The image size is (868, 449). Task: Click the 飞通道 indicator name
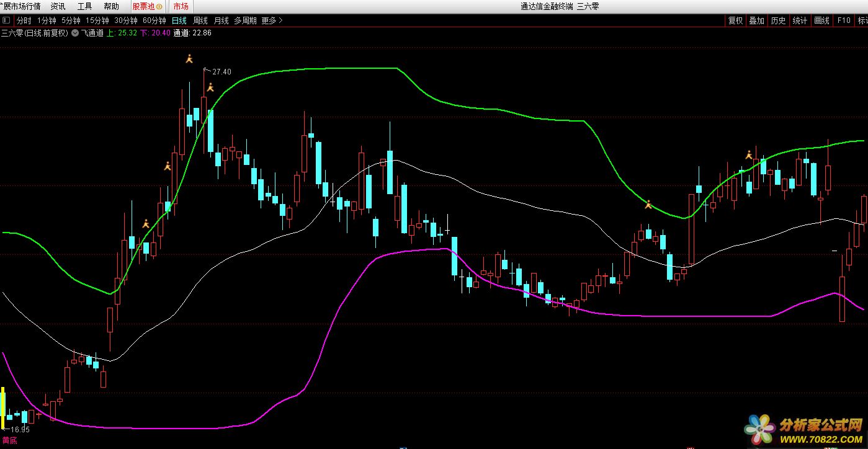(x=92, y=33)
